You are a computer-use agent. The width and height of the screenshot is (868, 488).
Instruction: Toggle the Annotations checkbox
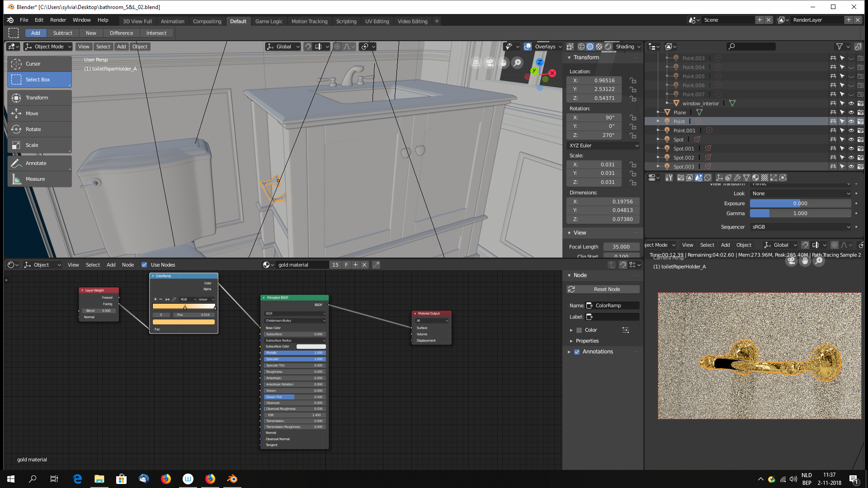[577, 352]
